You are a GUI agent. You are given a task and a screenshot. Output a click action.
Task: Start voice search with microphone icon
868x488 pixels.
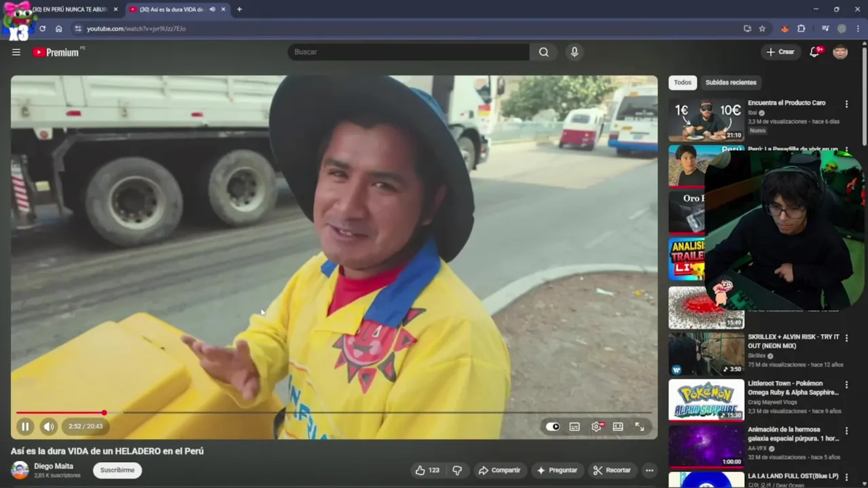click(x=574, y=52)
